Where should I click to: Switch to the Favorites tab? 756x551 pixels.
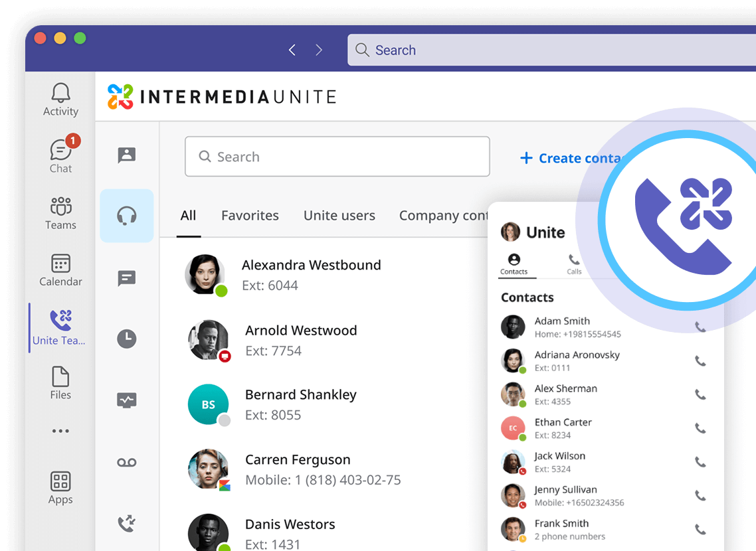coord(250,215)
